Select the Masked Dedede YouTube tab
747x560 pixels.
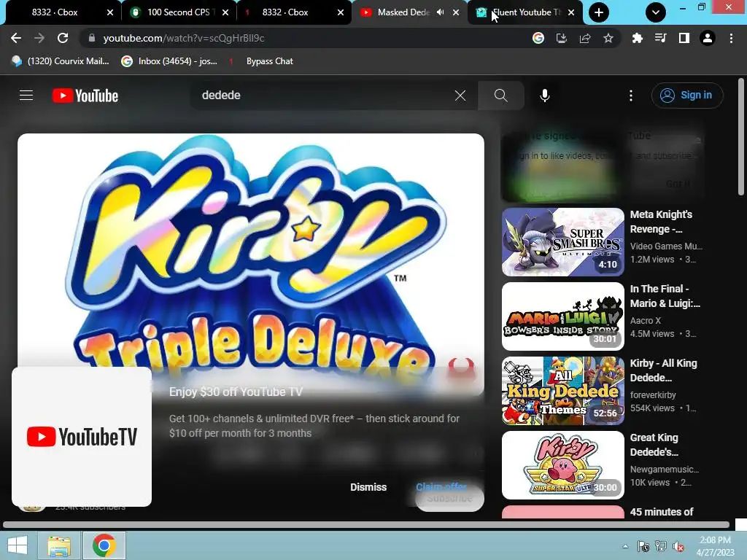(403, 12)
